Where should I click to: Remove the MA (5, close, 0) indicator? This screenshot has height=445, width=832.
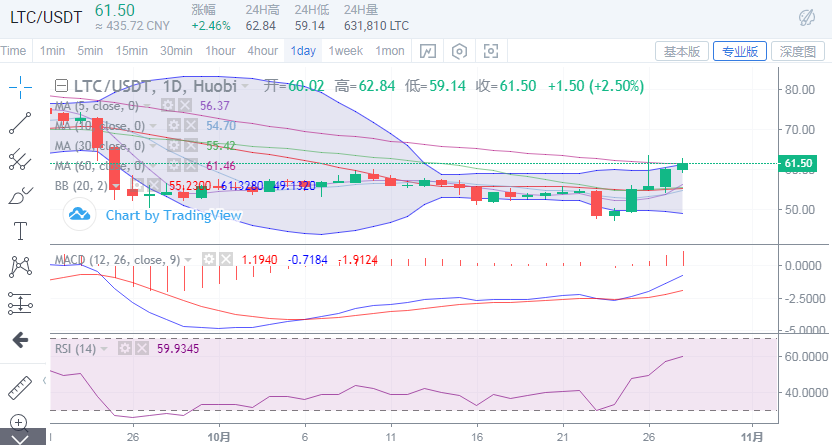[184, 106]
